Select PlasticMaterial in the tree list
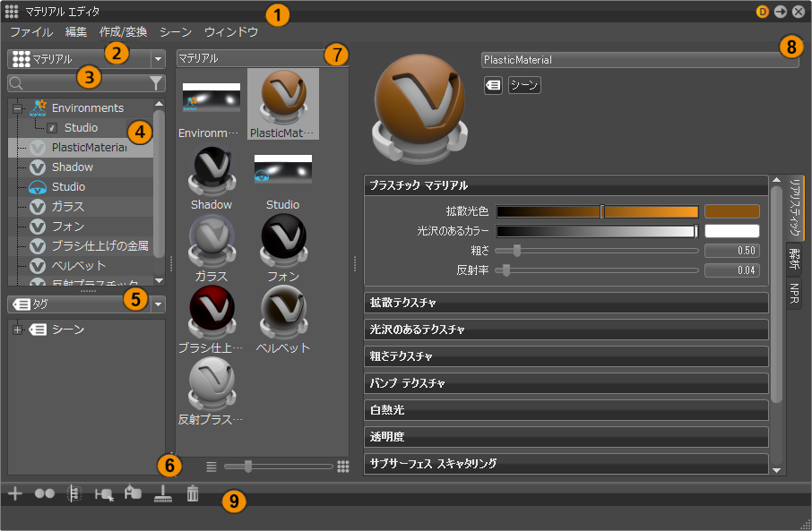 click(81, 148)
